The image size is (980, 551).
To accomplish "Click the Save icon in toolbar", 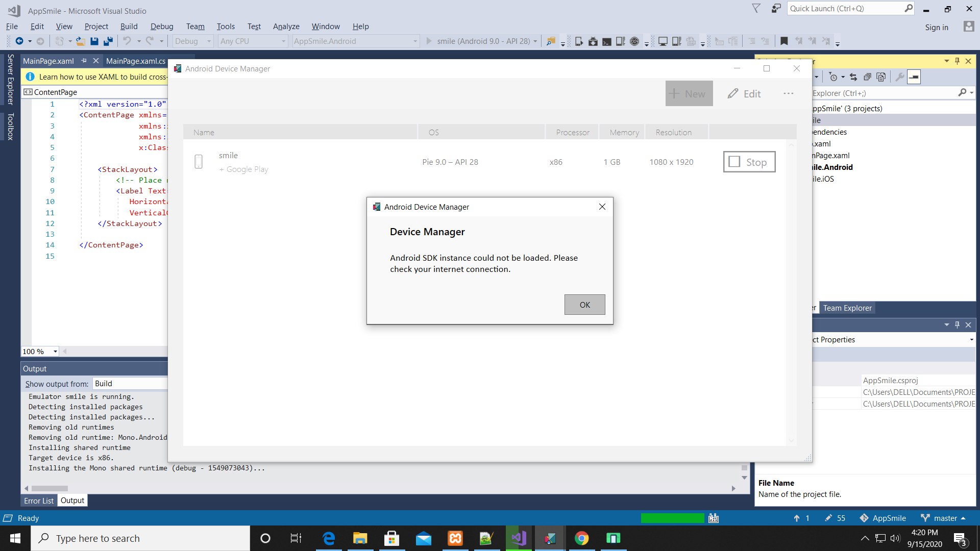I will coord(94,41).
